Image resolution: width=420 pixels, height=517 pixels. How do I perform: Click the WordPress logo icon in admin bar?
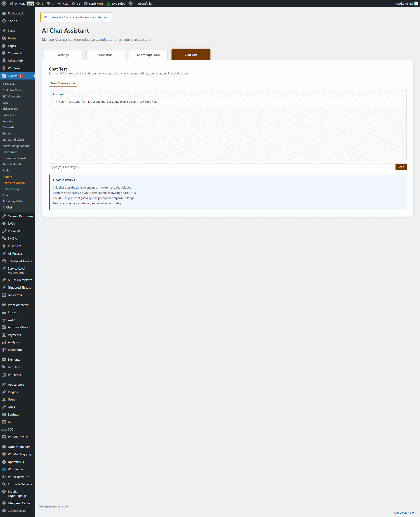[4, 4]
